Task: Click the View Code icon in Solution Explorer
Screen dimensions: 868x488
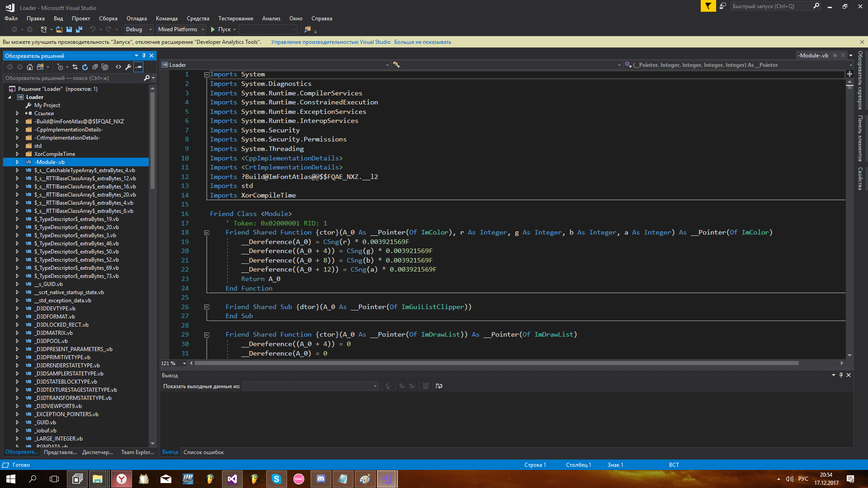Action: tap(118, 67)
